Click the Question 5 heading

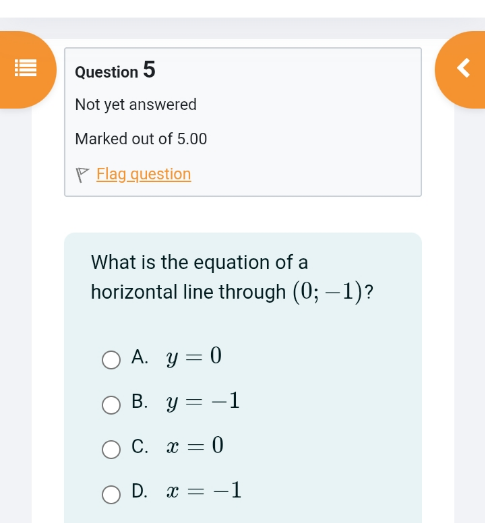115,70
